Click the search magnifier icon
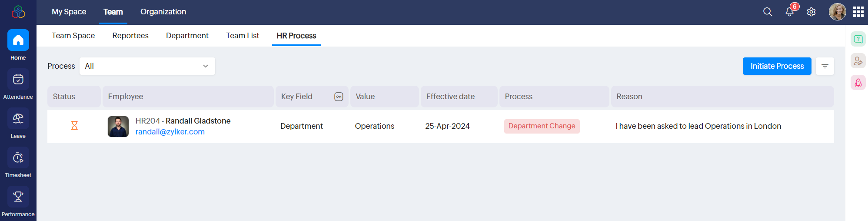Viewport: 868px width, 221px height. (768, 12)
